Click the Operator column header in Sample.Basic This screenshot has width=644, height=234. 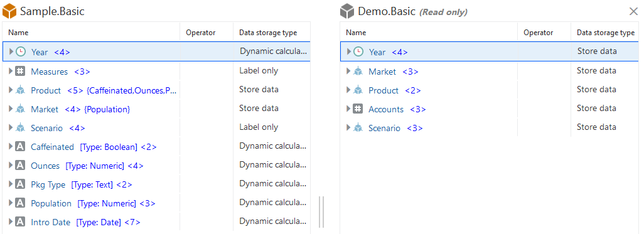(x=207, y=32)
